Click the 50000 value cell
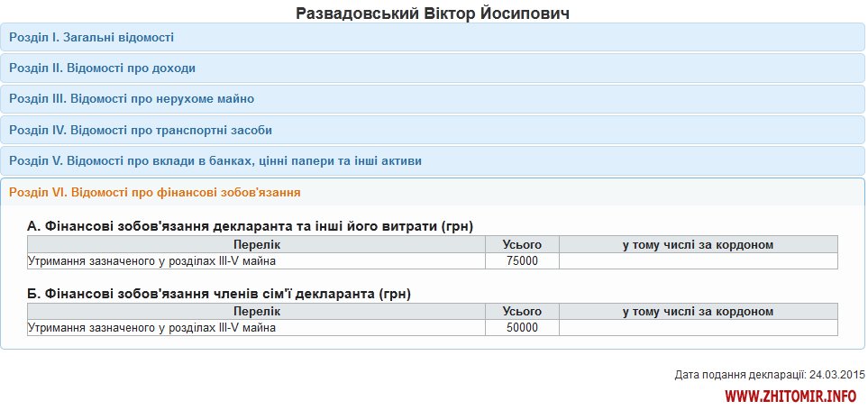This screenshot has height=410, width=868. click(x=522, y=328)
